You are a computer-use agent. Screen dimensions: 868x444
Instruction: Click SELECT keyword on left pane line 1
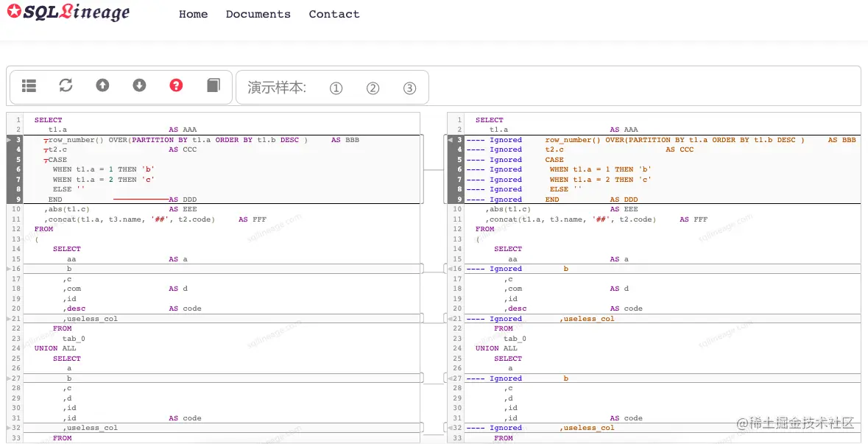[x=48, y=120]
